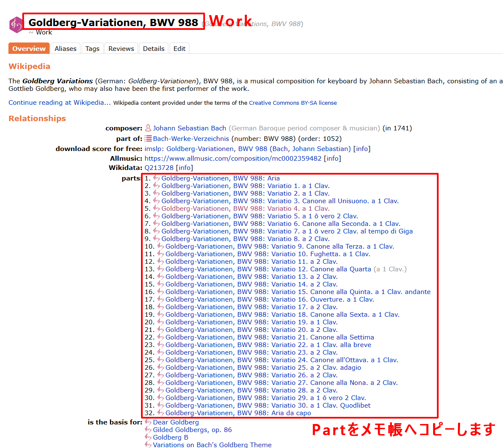Open the Reviews tab
503x448 pixels.
(121, 48)
